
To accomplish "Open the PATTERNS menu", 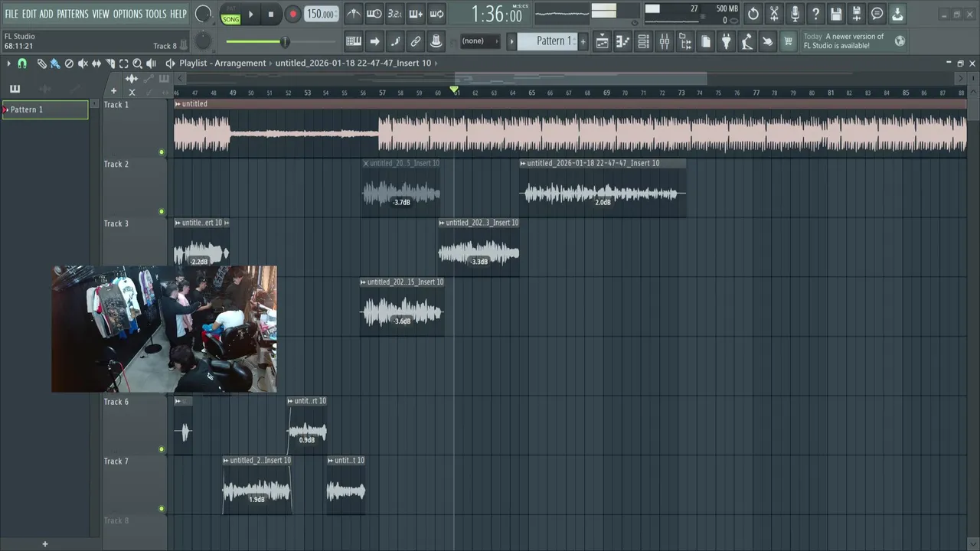I will pos(73,14).
